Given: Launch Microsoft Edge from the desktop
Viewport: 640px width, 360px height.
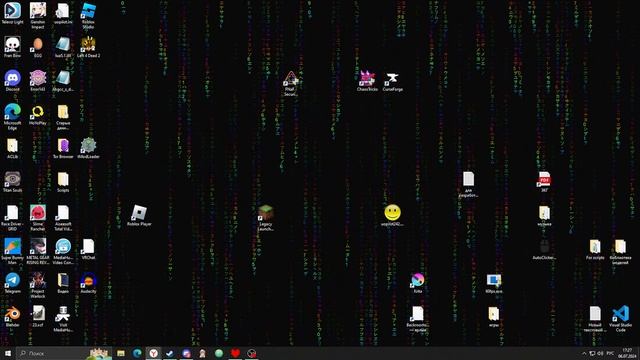Looking at the screenshot, I should [x=13, y=116].
